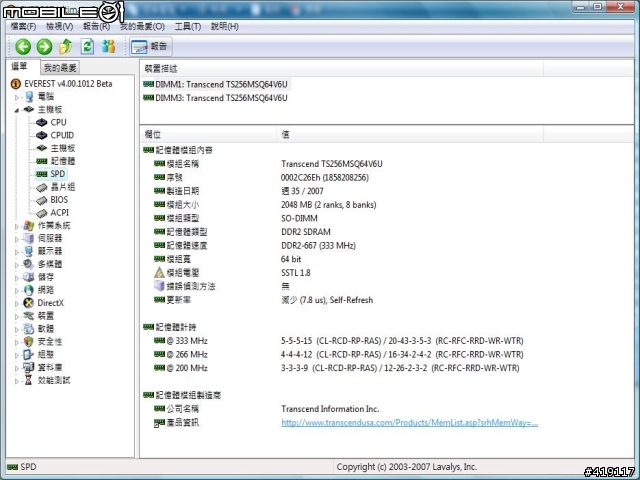Open the transcendusa.com product info link
The image size is (640, 480).
[409, 423]
